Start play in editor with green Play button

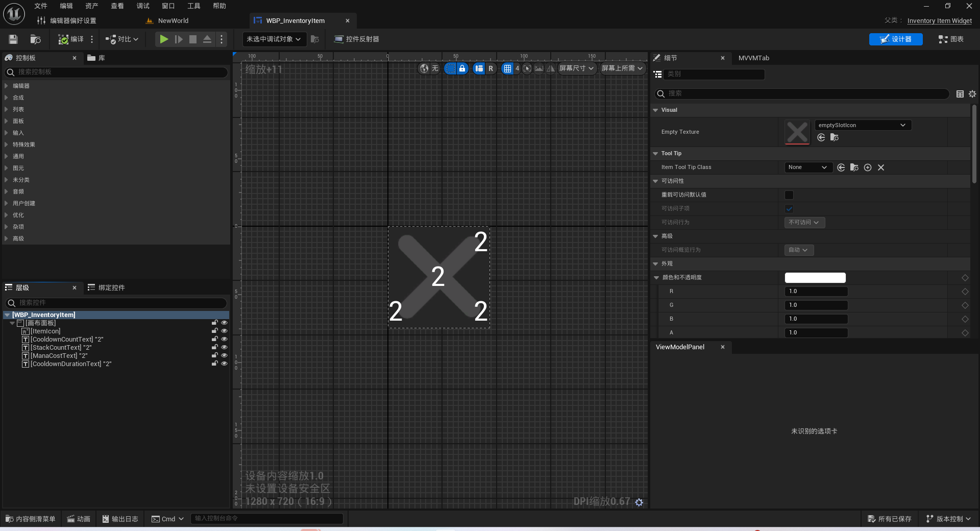point(163,39)
